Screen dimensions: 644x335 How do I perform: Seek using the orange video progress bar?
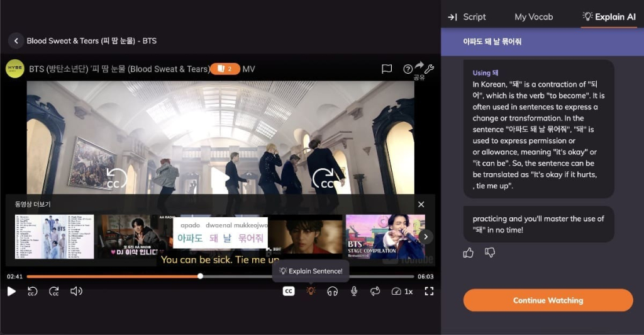(x=220, y=276)
